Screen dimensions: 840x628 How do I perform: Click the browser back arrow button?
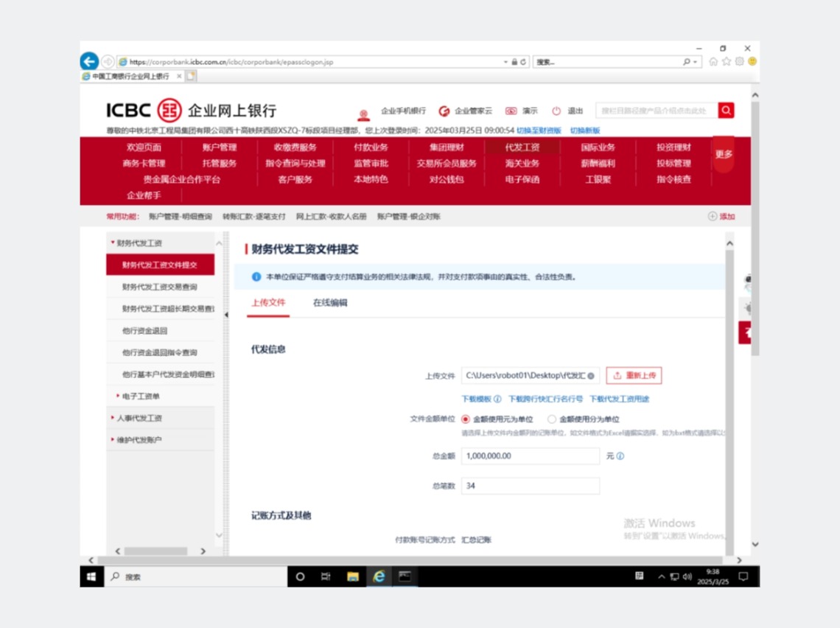coord(89,61)
